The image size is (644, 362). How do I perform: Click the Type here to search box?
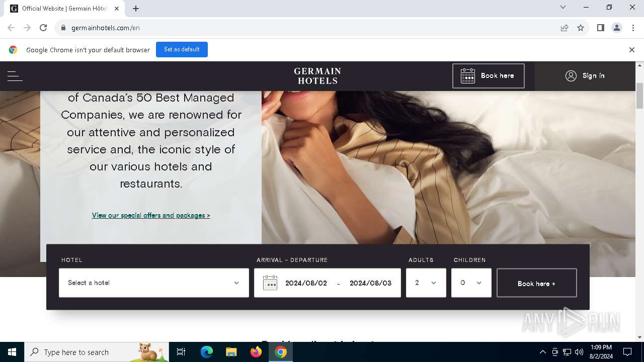(x=97, y=352)
